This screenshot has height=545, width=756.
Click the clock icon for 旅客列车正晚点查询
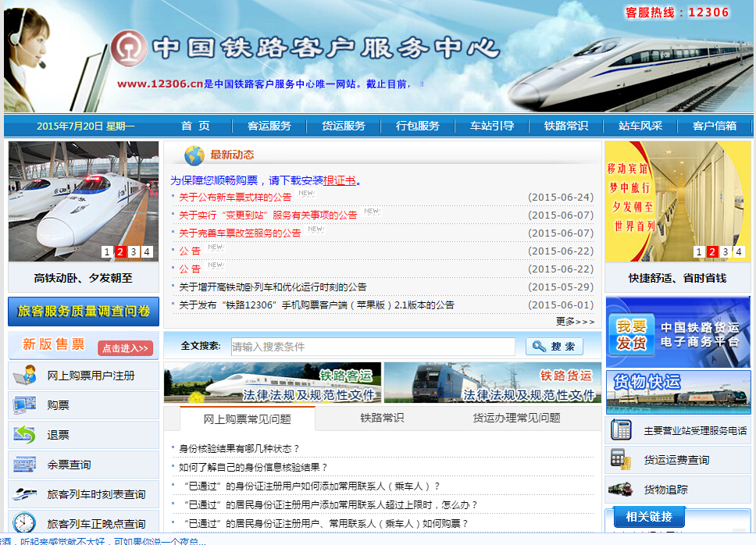pos(24,523)
